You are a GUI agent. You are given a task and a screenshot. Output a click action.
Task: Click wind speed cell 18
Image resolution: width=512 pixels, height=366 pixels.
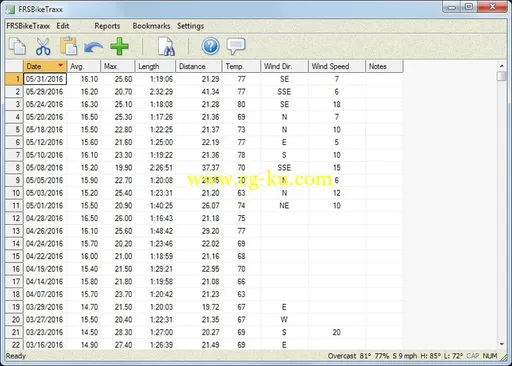[x=337, y=104]
